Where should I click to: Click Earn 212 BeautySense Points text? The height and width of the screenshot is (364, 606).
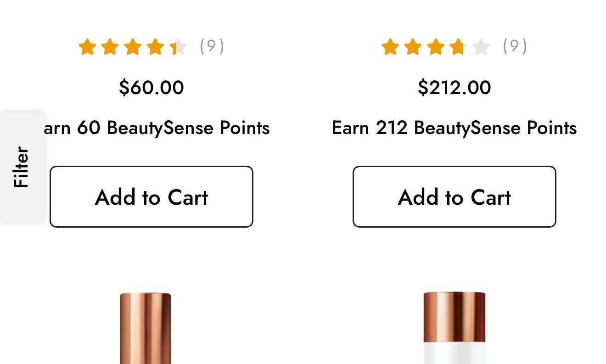click(x=454, y=128)
